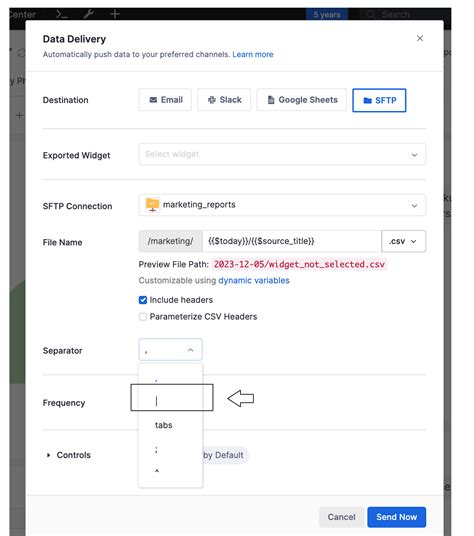The image size is (474, 536).
Task: Pick the semicolon separator option
Action: 170,449
